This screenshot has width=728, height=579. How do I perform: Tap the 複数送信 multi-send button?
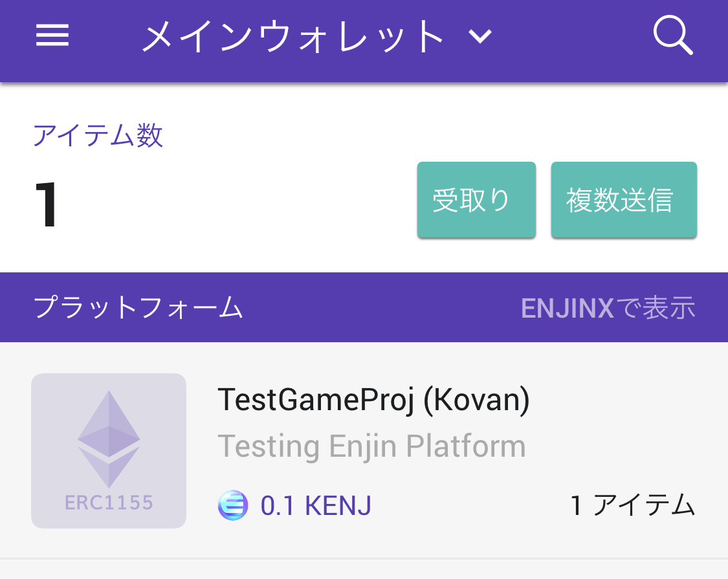pyautogui.click(x=623, y=199)
